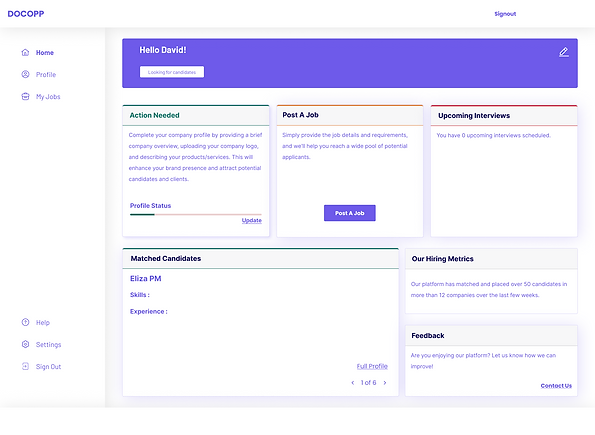Click the Signout link in the top bar
Viewport: 595px width, 435px height.
point(505,14)
